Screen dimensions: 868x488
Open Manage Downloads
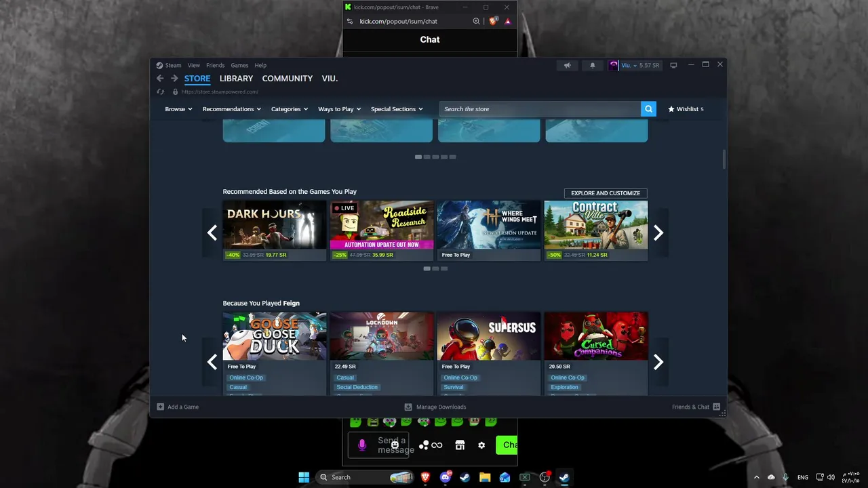(435, 407)
